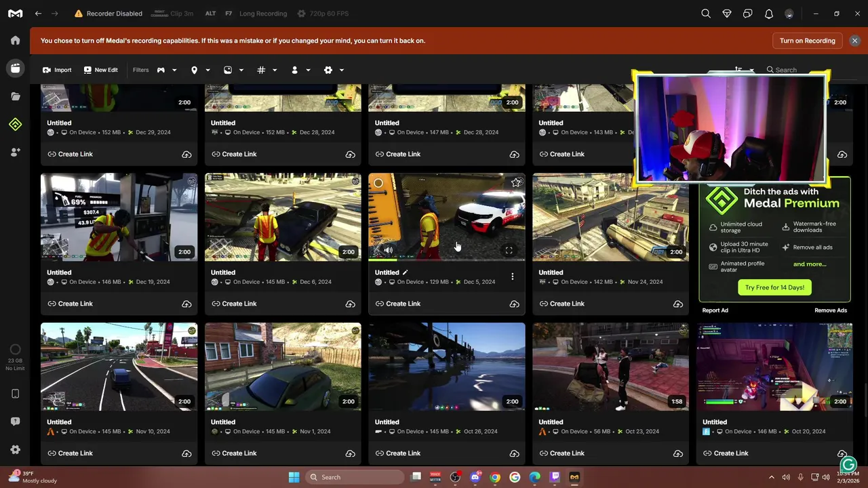The height and width of the screenshot is (488, 868).
Task: Create Link for Oct 20, 2024 clip
Action: click(x=725, y=453)
